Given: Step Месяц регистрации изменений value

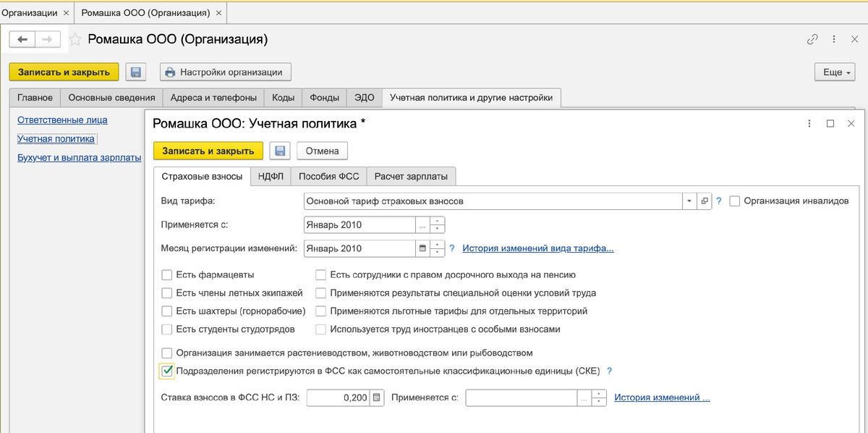Looking at the screenshot, I should 437,248.
